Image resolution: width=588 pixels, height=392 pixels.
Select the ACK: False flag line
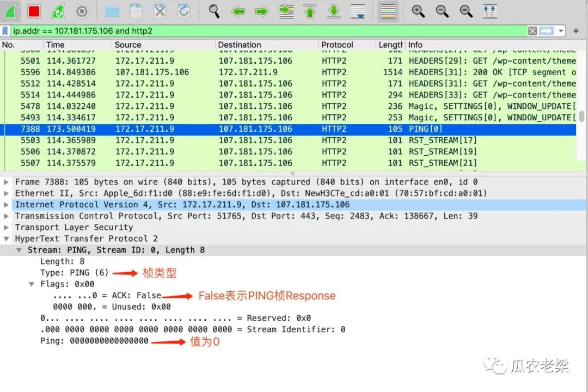107,296
